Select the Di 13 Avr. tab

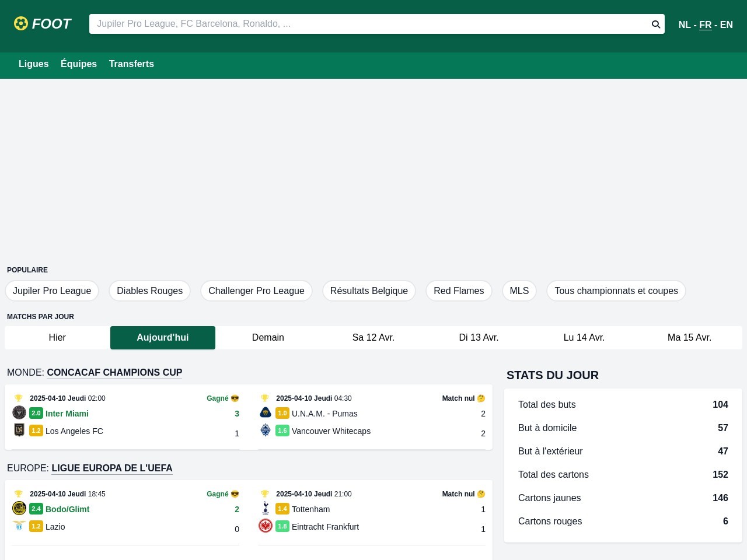pos(479,338)
